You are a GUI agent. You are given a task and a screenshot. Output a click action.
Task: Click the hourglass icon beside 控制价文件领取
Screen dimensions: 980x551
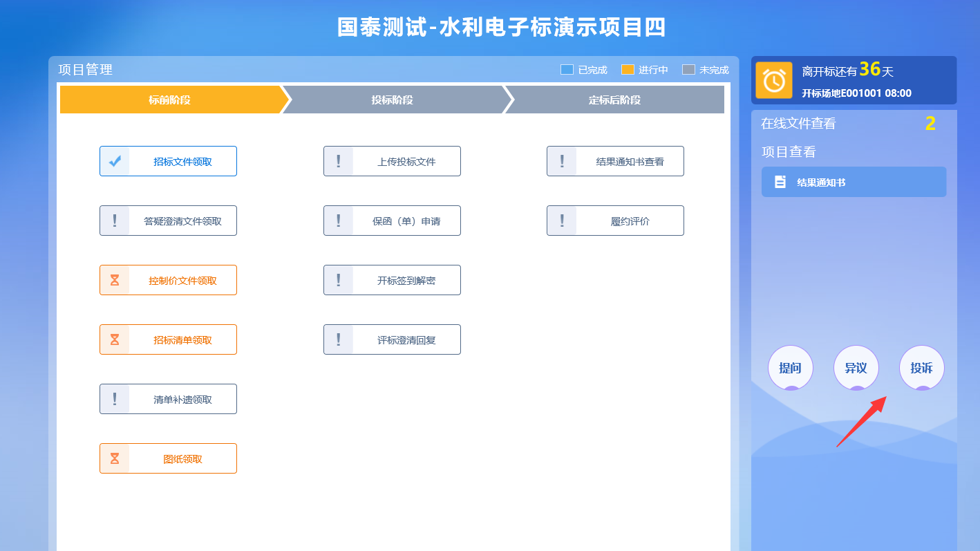(115, 280)
